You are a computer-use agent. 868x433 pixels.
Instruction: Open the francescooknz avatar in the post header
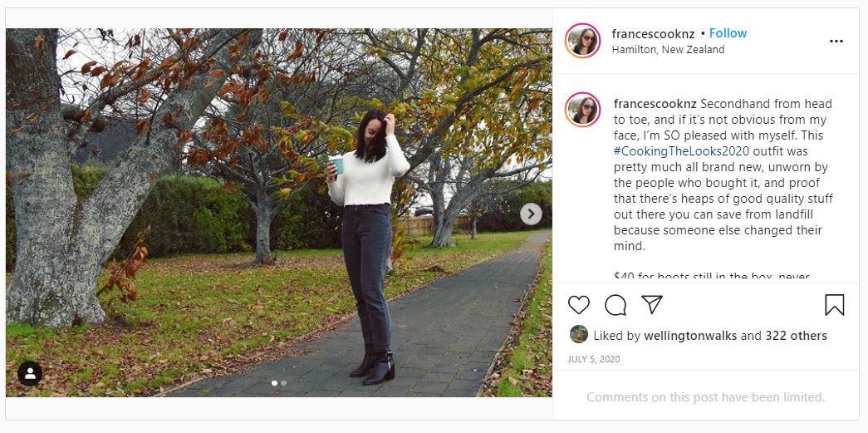[x=582, y=41]
